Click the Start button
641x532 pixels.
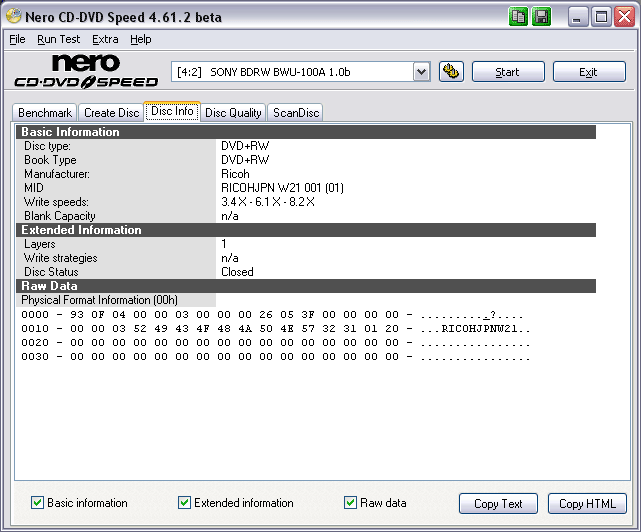[508, 72]
